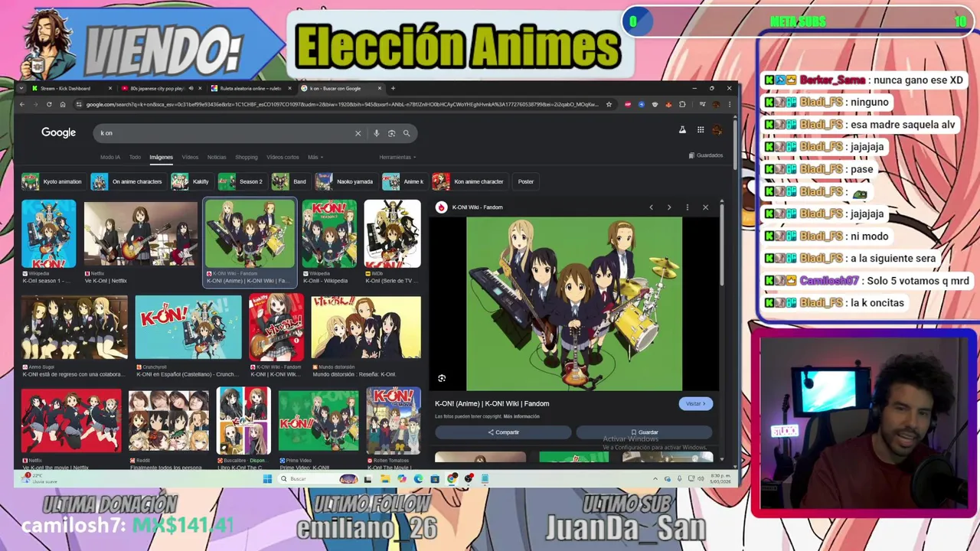Open the Google apps grid
The width and height of the screenshot is (980, 551).
pyautogui.click(x=700, y=130)
